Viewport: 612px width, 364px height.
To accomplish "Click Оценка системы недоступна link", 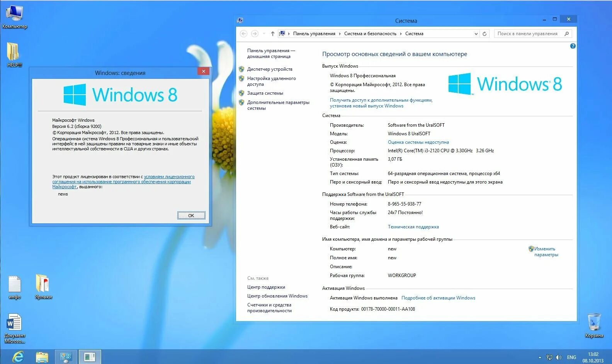I will point(418,142).
